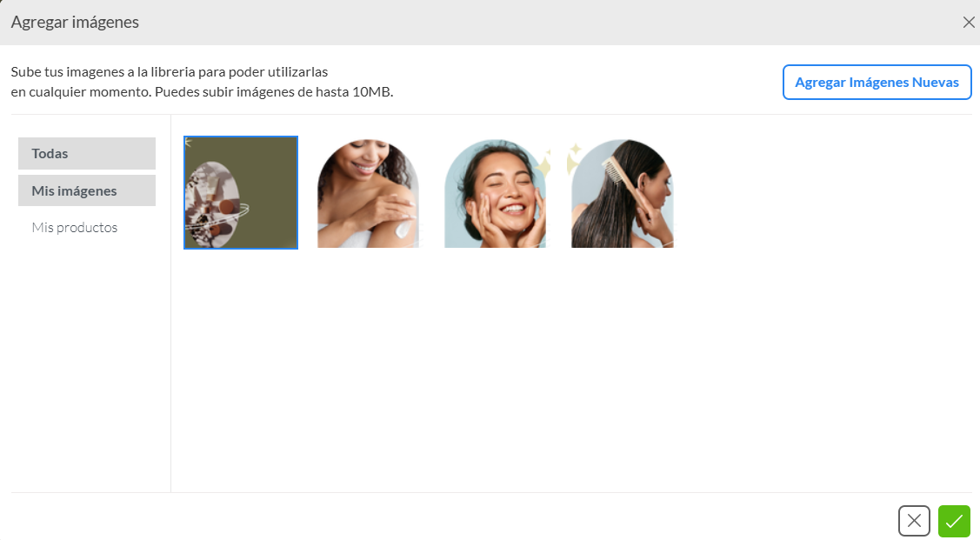Select the woman combing hair image
The height and width of the screenshot is (540, 980).
pos(623,192)
